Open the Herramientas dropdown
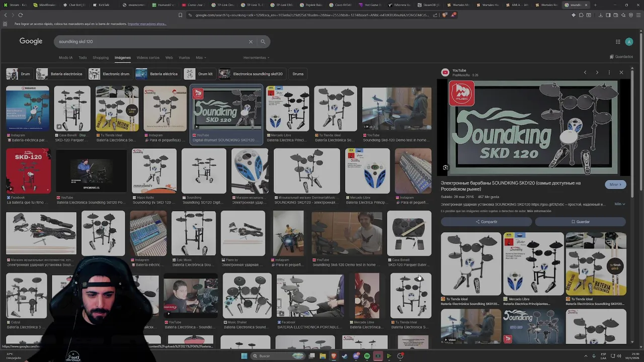The height and width of the screenshot is (362, 644). pyautogui.click(x=256, y=58)
